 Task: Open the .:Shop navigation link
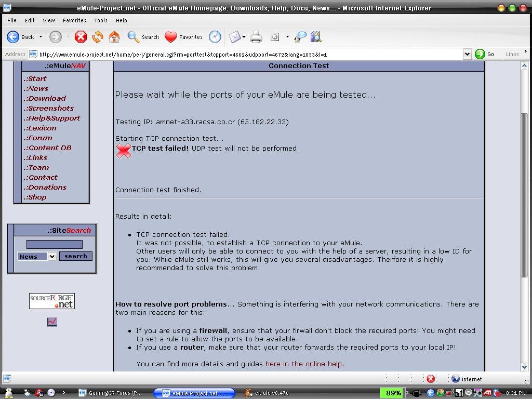(x=35, y=197)
